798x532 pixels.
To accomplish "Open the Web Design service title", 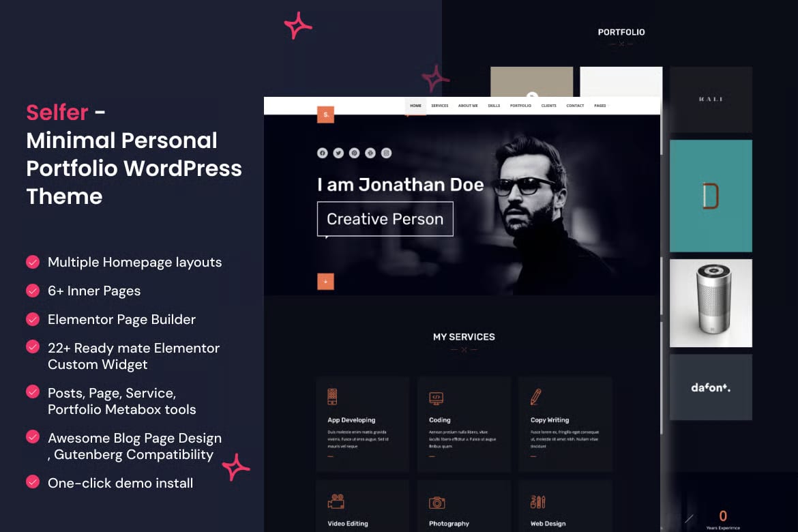I will tap(548, 523).
